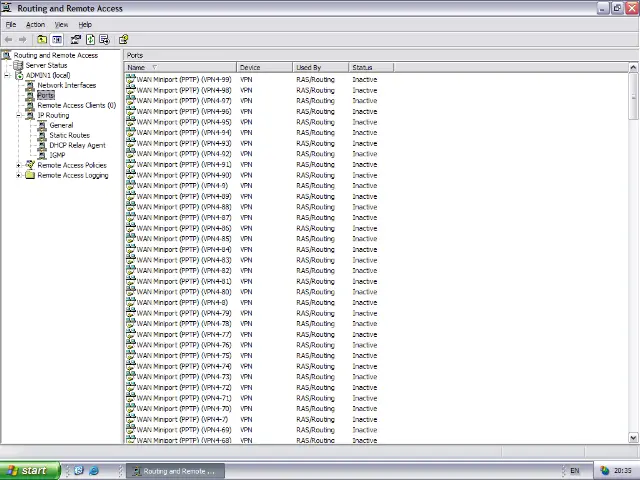Select Network Interfaces in the tree
The height and width of the screenshot is (480, 640).
pos(67,85)
